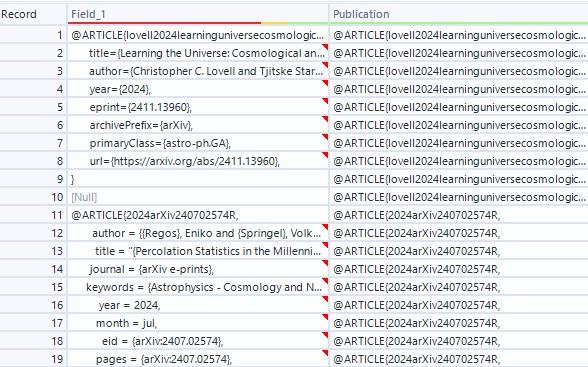Select cell 'year={2024},'
The image size is (588, 367).
198,89
